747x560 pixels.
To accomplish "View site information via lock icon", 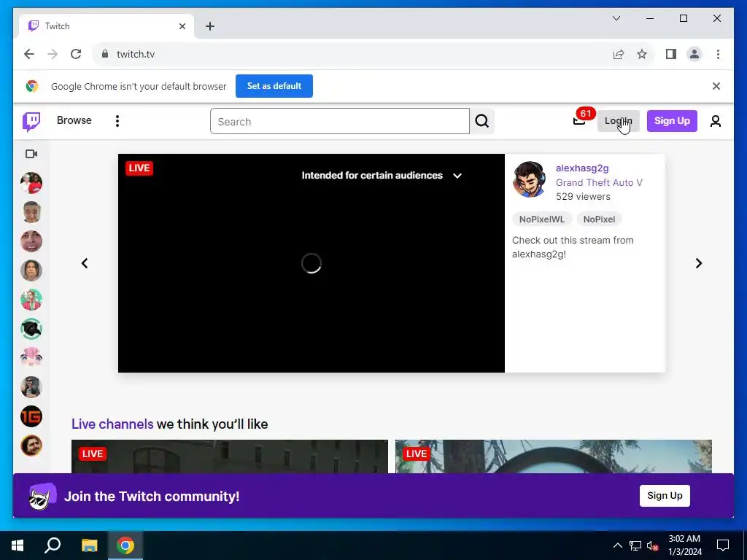I will (x=105, y=54).
